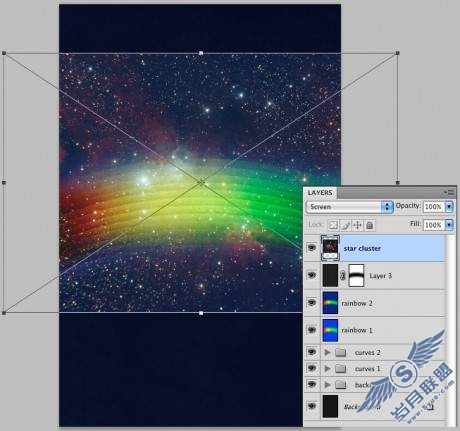Click the lock all padlock icon
Viewport: 460px width, 431px height.
pos(369,225)
